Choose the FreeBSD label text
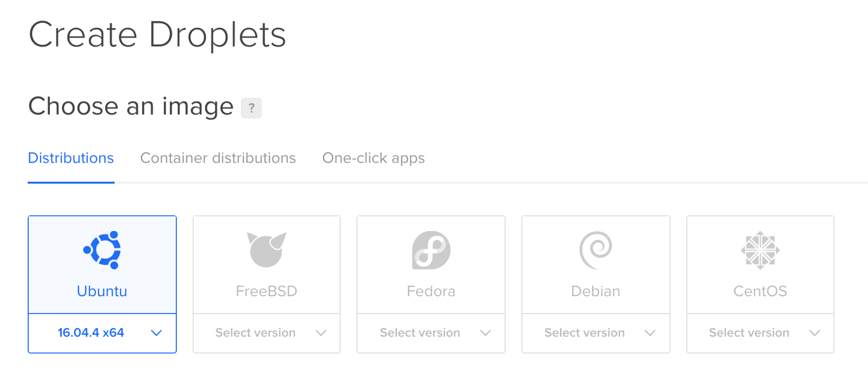 266,291
